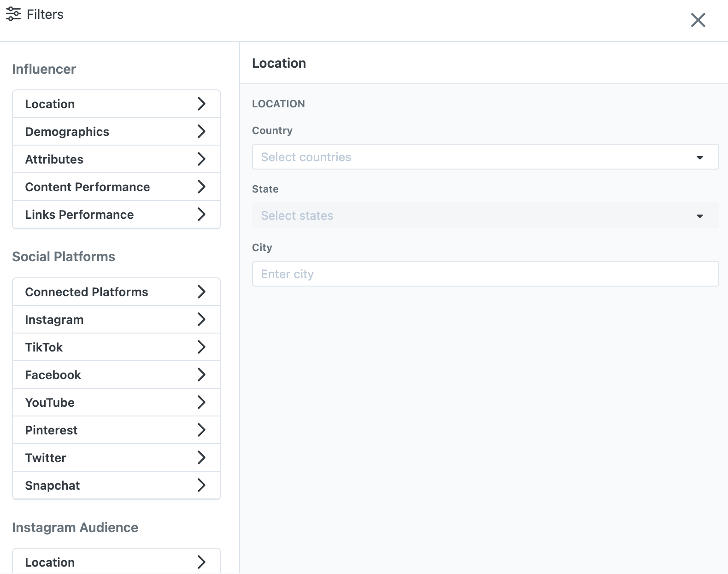Screen dimensions: 728x574
Task: Click chevron on Links Performance row
Action: 201,214
